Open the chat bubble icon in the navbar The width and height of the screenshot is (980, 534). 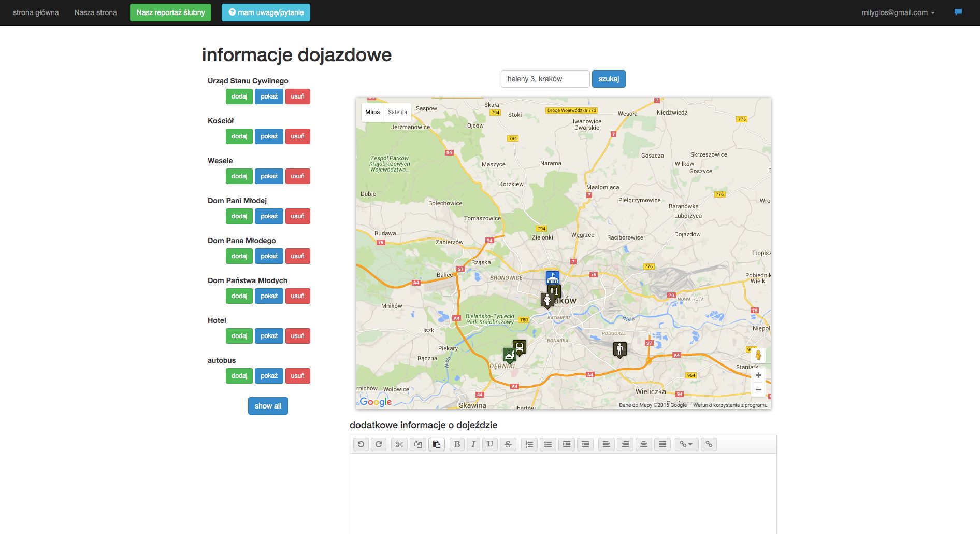(x=958, y=12)
